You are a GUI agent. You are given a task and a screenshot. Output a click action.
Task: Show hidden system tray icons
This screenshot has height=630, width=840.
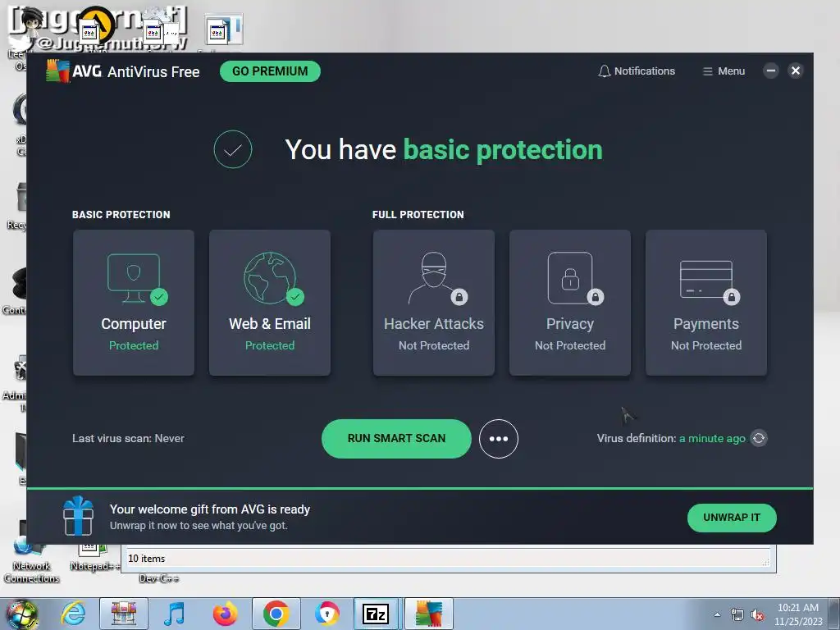click(x=717, y=614)
